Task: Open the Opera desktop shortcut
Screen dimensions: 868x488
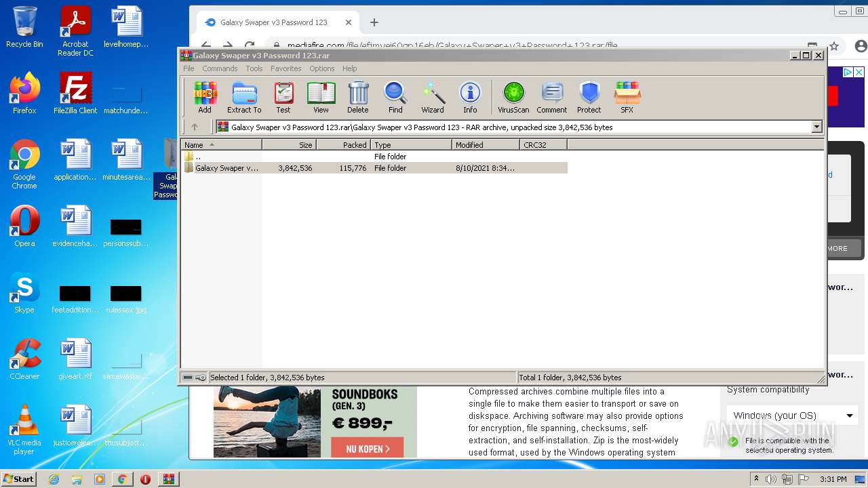Action: 24,226
